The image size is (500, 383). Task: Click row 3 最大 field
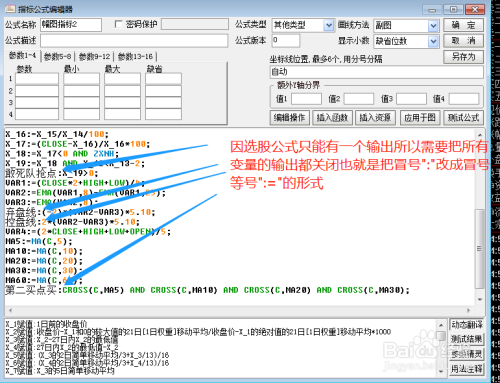pyautogui.click(x=122, y=103)
